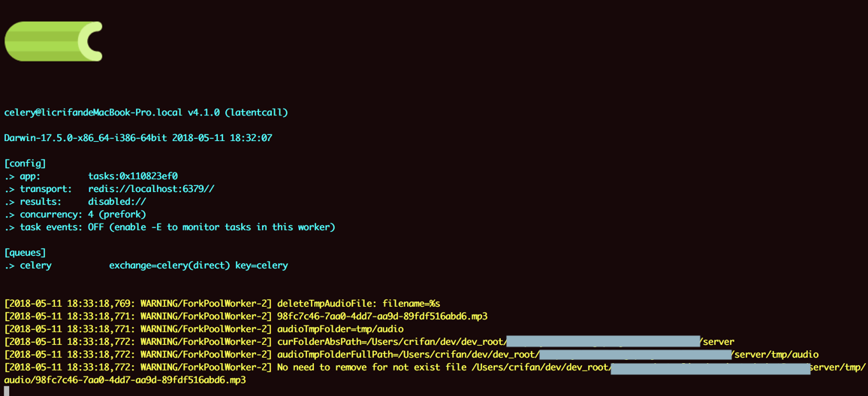Click the green Celery logo
The width and height of the screenshot is (868, 396).
[x=53, y=41]
